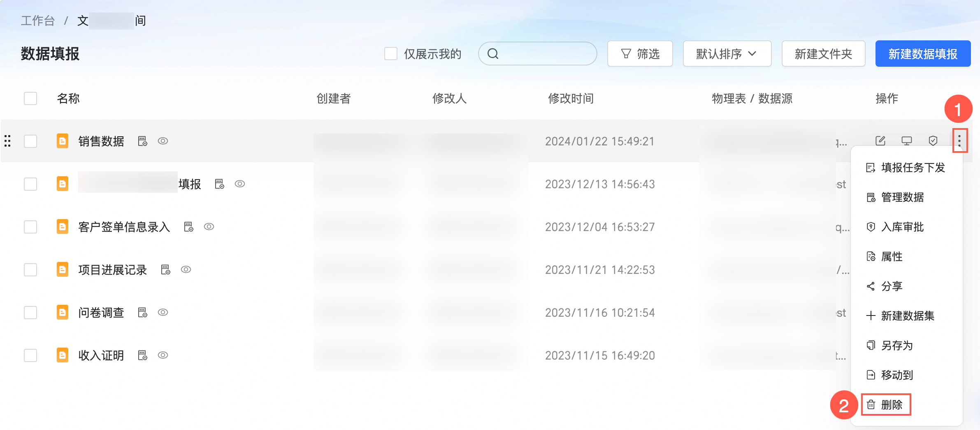This screenshot has width=980, height=430.
Task: Click timestamp 2024/01/22 15:49:21
Action: [x=600, y=141]
